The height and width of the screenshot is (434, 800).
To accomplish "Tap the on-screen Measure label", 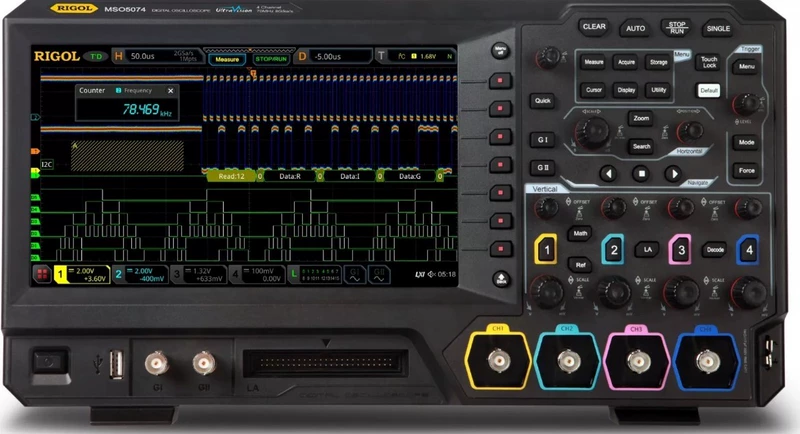I will pos(227,59).
